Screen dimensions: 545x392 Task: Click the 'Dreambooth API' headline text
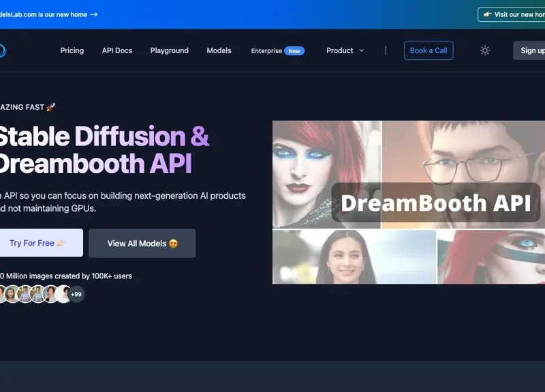pyautogui.click(x=95, y=163)
